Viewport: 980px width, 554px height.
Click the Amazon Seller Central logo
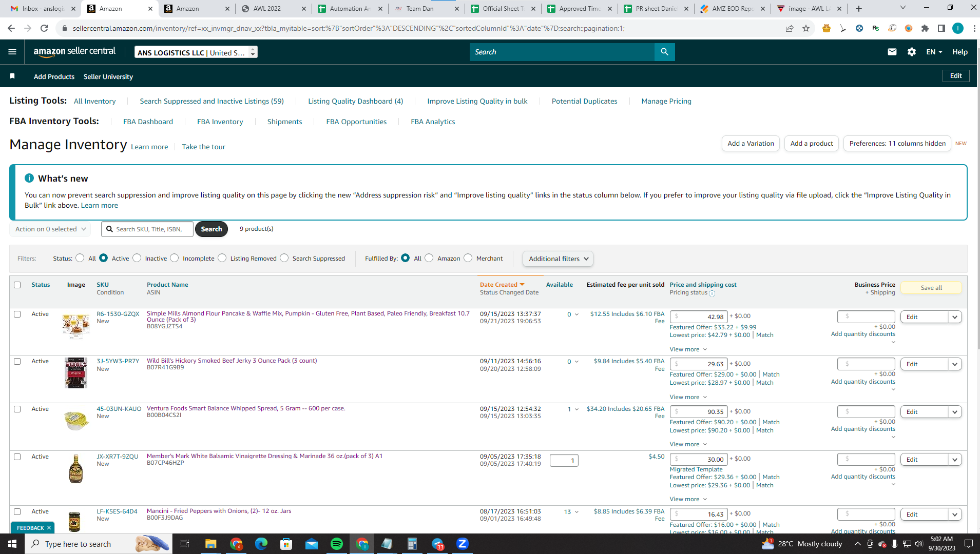click(x=74, y=52)
